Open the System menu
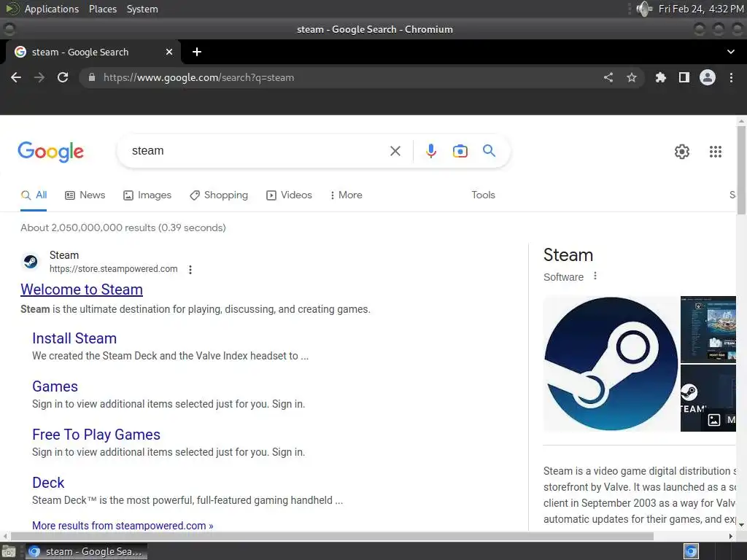The width and height of the screenshot is (747, 560). 142,9
